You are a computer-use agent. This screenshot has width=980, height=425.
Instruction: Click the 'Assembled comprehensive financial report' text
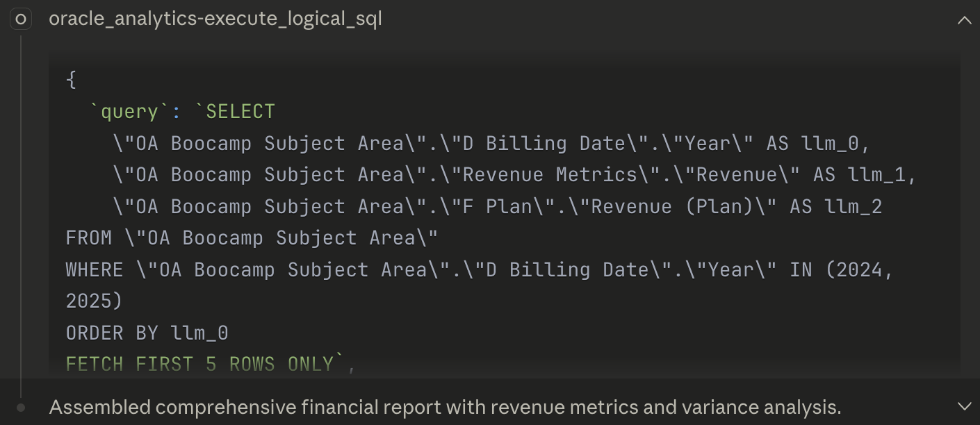tap(445, 407)
